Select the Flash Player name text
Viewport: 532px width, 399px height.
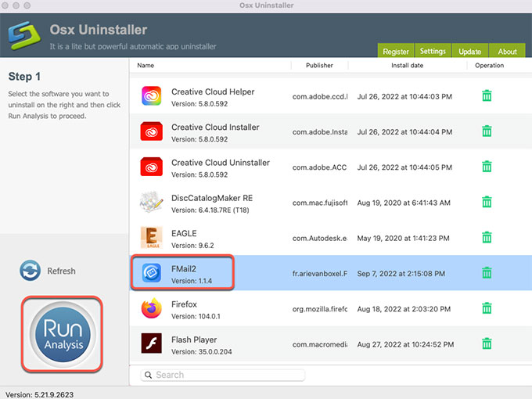click(x=194, y=340)
